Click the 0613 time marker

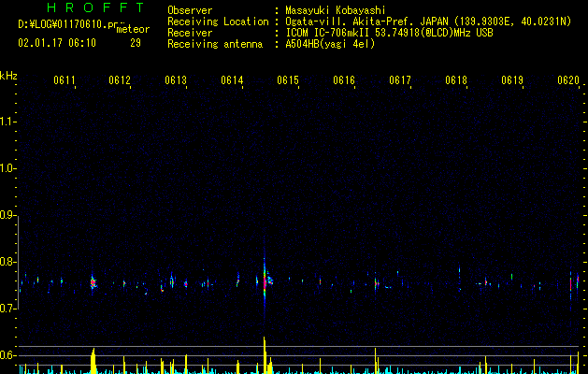[176, 80]
